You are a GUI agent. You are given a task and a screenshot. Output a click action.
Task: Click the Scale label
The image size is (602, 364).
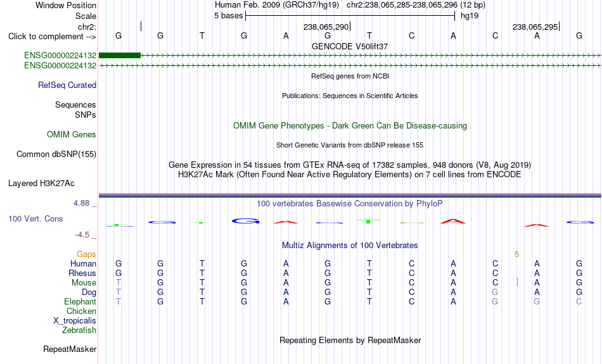point(86,16)
